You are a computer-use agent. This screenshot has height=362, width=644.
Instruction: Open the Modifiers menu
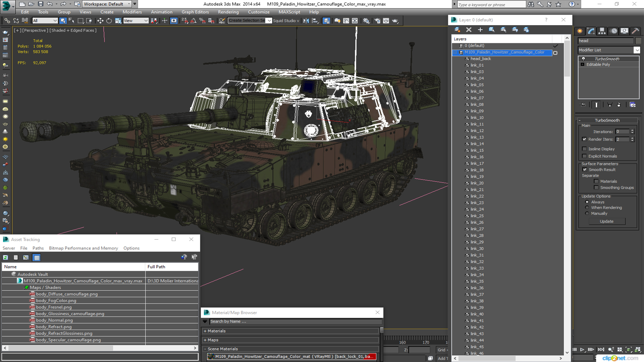tap(132, 12)
